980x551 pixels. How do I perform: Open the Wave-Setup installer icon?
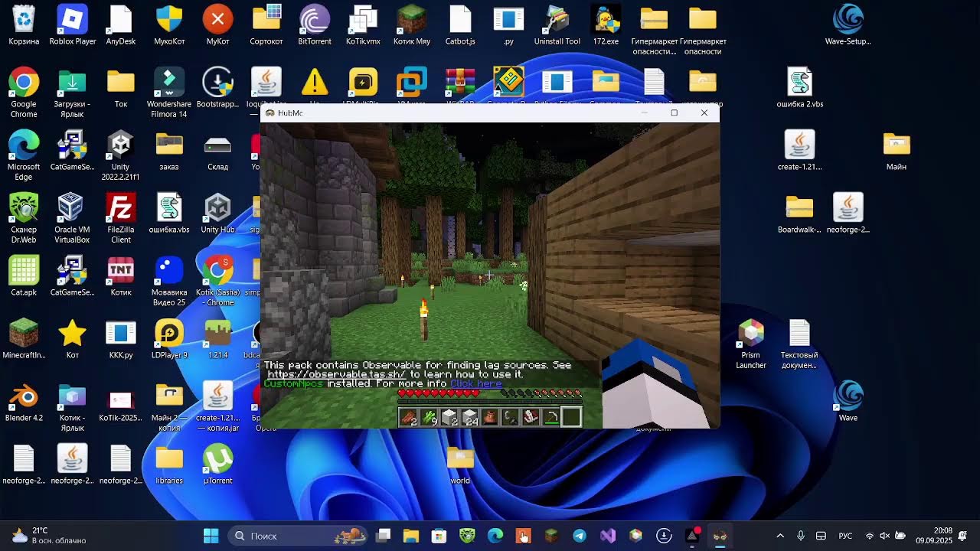(x=848, y=25)
